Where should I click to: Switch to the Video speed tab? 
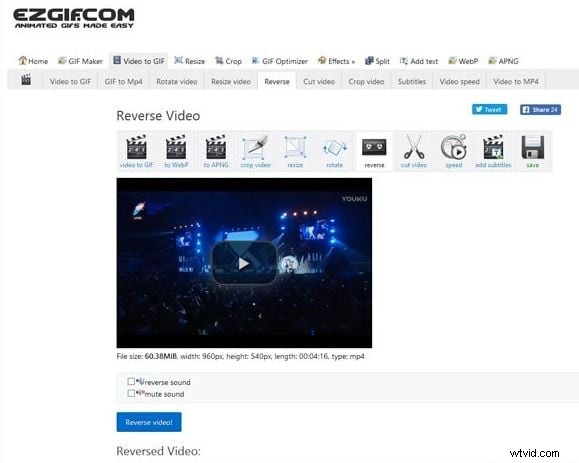(x=459, y=82)
